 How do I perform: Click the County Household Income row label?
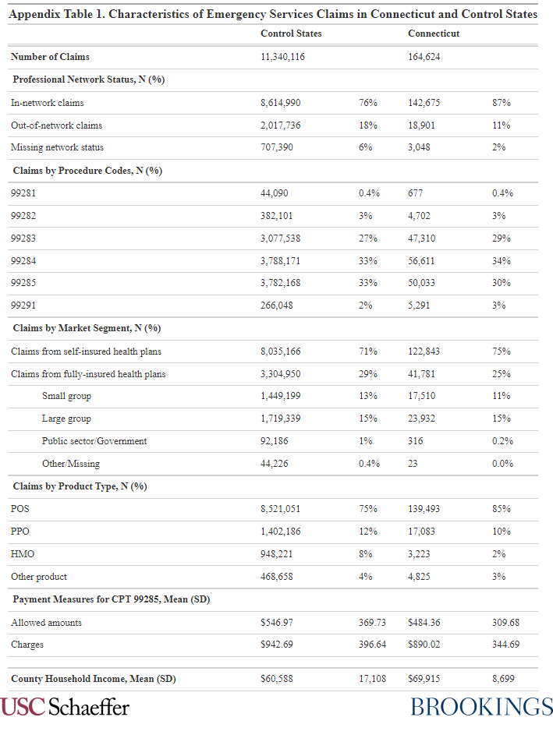point(94,679)
